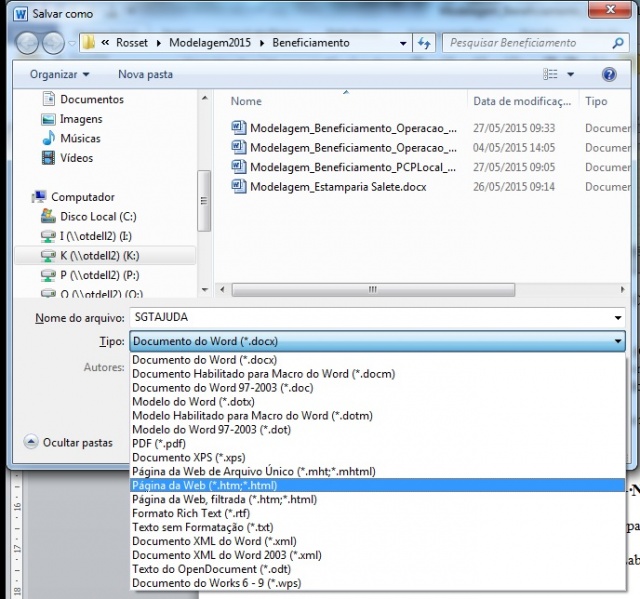
Task: Select the Computador icon in sidebar
Action: (x=39, y=197)
